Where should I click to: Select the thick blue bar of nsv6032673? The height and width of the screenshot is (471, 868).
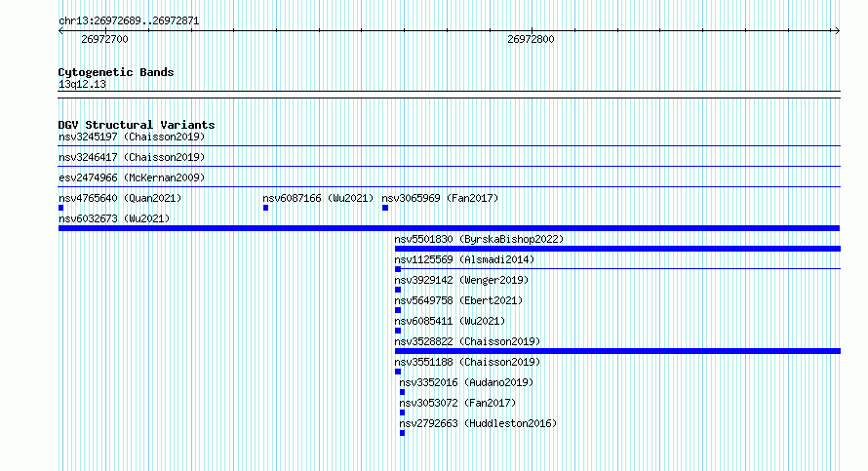[449, 228]
